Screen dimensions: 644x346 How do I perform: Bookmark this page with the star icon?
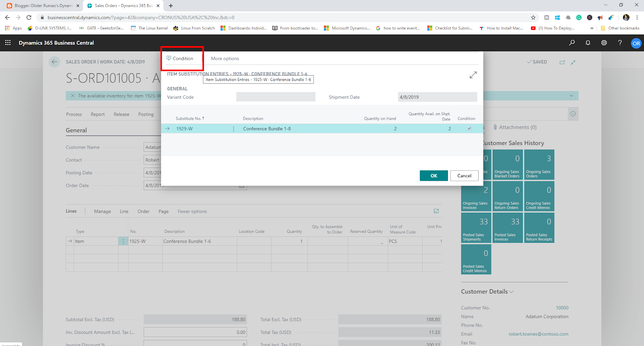pos(533,17)
